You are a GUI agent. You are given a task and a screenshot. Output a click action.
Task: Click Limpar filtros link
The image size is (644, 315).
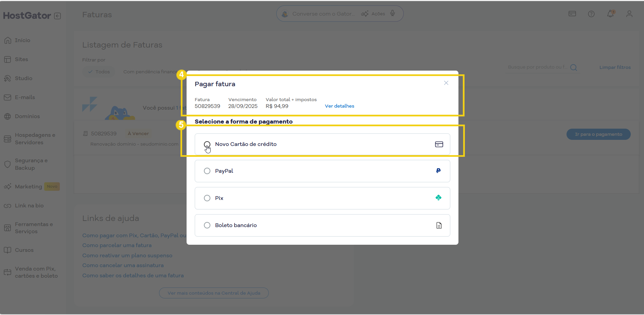(x=615, y=68)
